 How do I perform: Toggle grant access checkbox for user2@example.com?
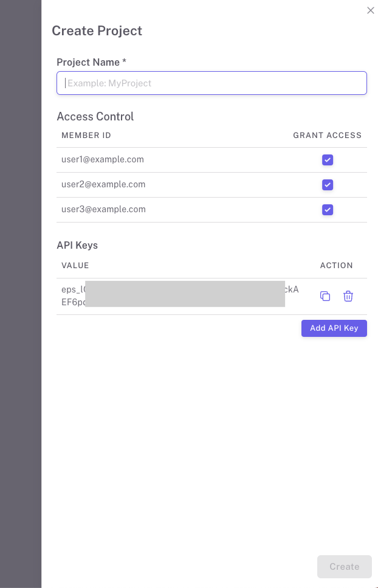[x=328, y=185]
